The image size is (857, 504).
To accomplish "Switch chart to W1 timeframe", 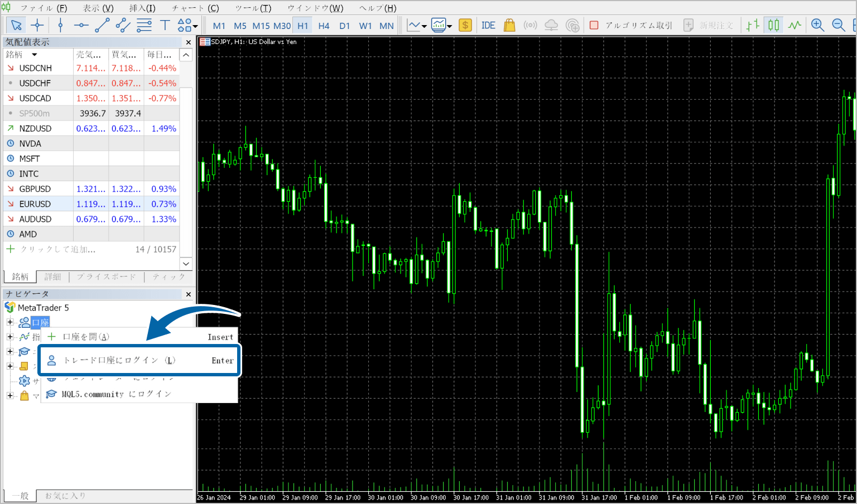I will (x=365, y=26).
